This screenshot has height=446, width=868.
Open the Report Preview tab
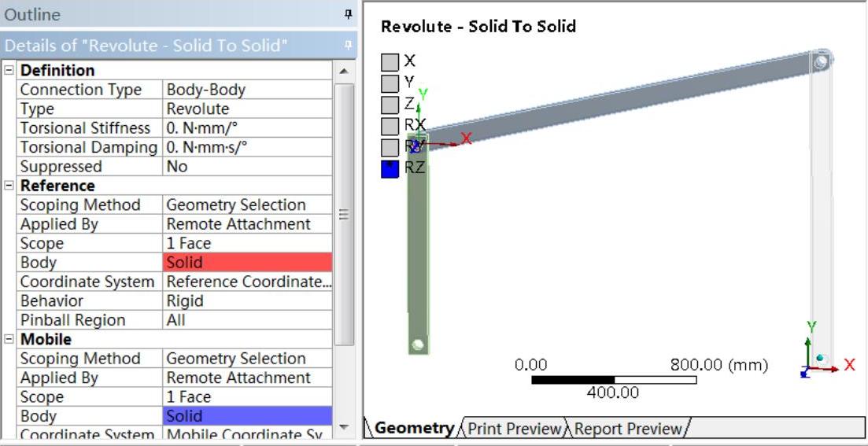[627, 428]
